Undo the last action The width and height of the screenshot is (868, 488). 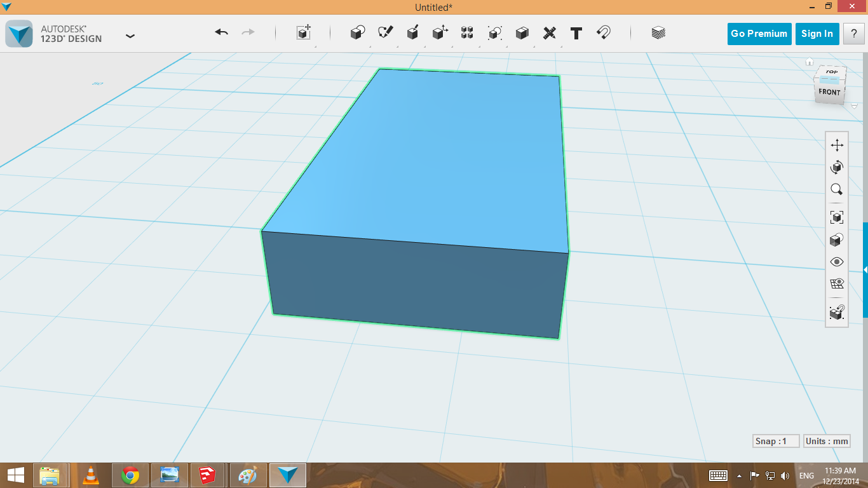(x=221, y=32)
